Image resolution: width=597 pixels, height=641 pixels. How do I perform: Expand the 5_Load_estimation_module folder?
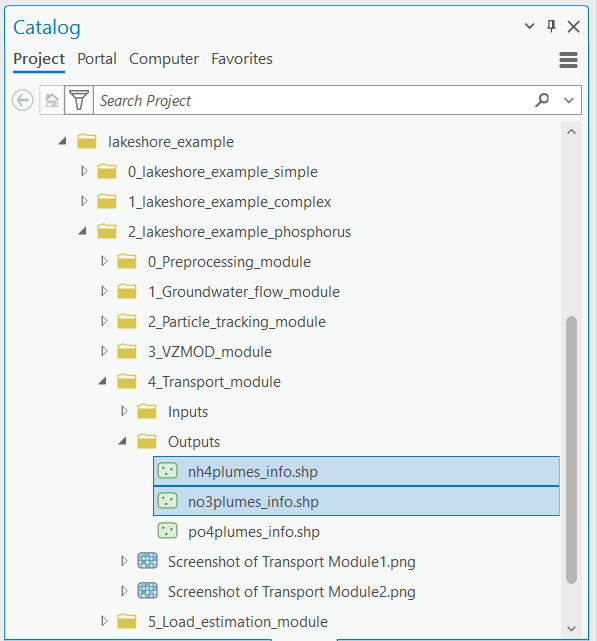coord(104,621)
